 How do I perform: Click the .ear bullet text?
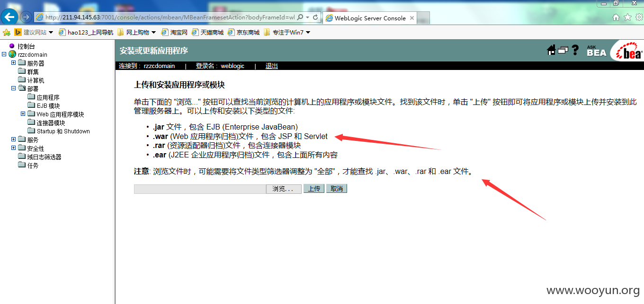click(x=245, y=155)
